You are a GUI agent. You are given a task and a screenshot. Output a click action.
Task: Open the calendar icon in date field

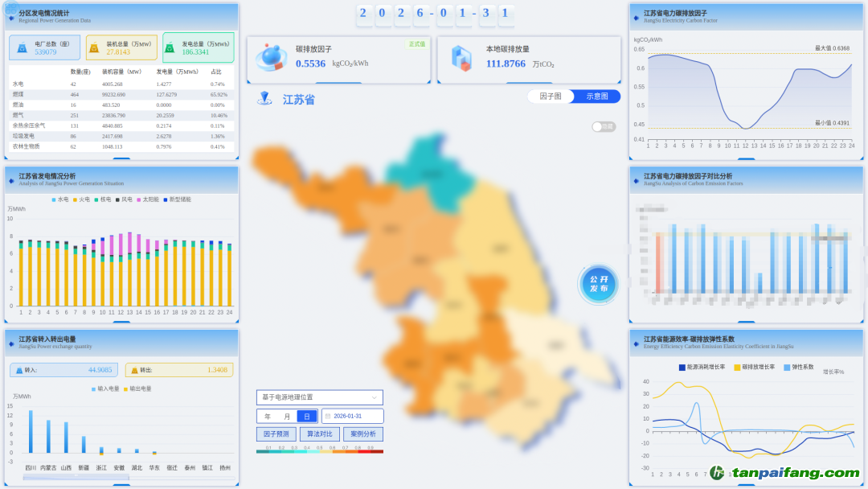tap(328, 417)
